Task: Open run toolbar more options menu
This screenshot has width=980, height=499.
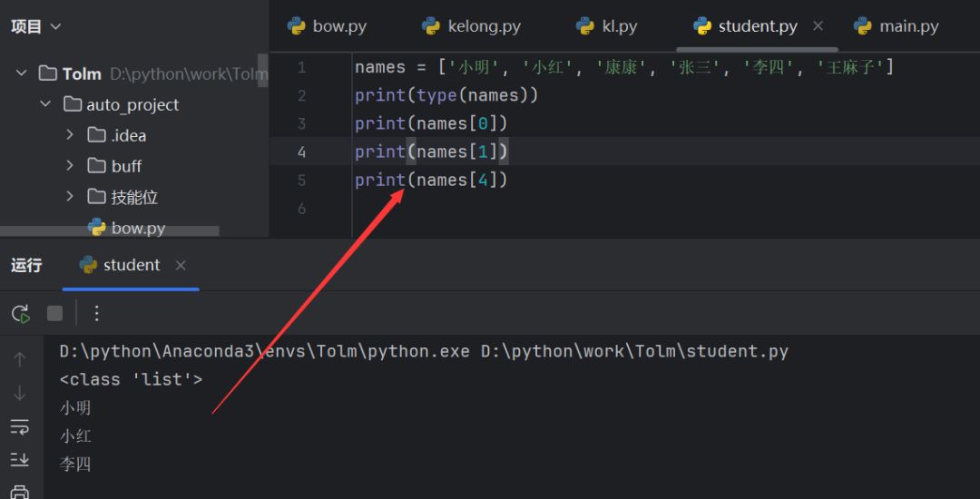Action: 97,314
